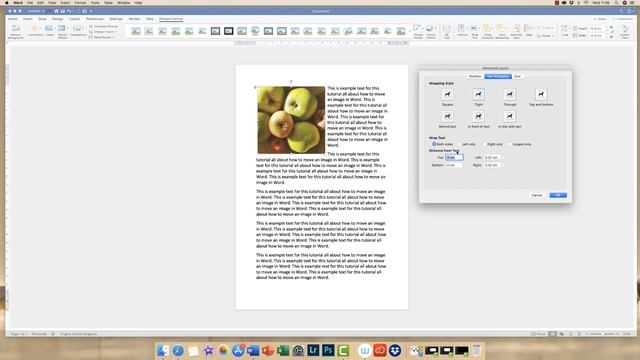Open the Picture Effects dropdown
Screen dimensions: 640x360
[431, 31]
